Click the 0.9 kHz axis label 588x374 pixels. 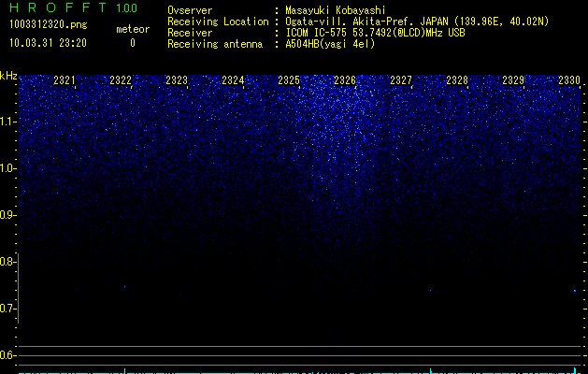coord(7,215)
